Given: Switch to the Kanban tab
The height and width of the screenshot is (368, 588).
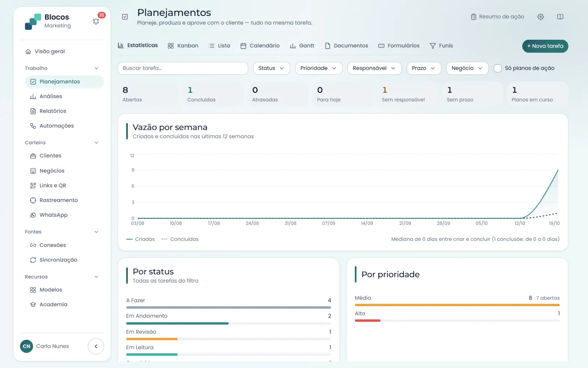Looking at the screenshot, I should 183,46.
